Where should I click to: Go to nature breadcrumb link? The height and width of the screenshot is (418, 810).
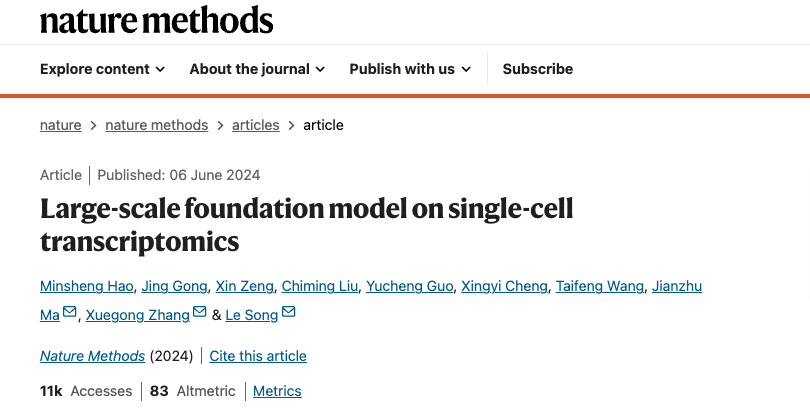(61, 125)
